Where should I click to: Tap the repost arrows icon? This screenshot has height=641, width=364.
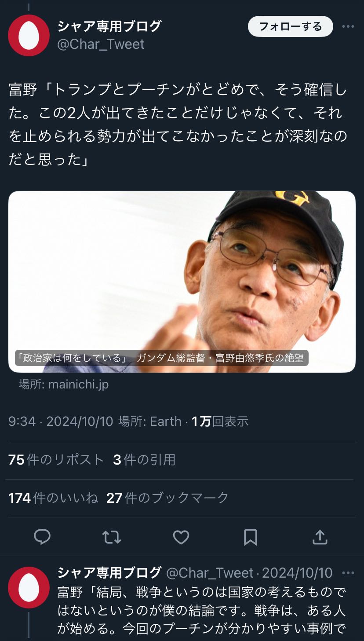tap(112, 537)
